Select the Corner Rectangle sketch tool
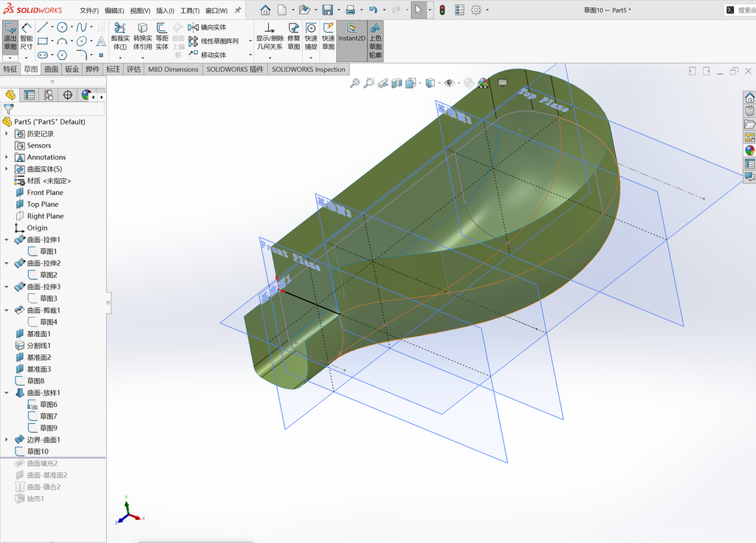Viewport: 756px width, 543px height. [42, 41]
